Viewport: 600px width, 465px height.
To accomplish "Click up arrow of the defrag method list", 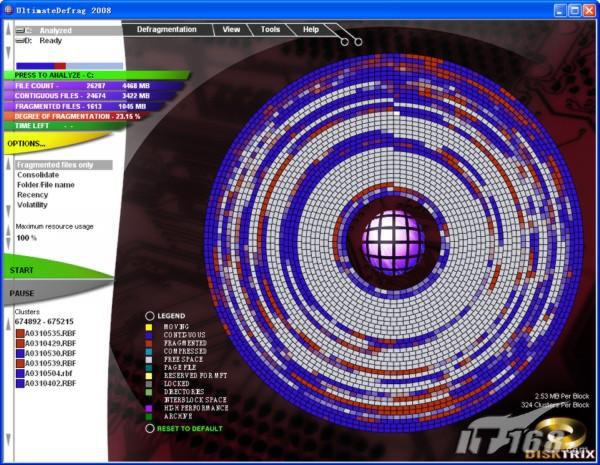I will (8, 165).
